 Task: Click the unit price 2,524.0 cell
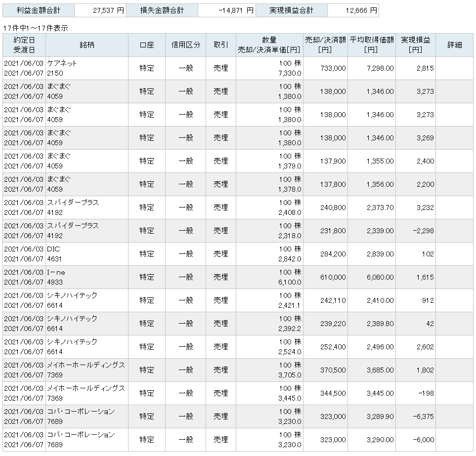coord(290,352)
